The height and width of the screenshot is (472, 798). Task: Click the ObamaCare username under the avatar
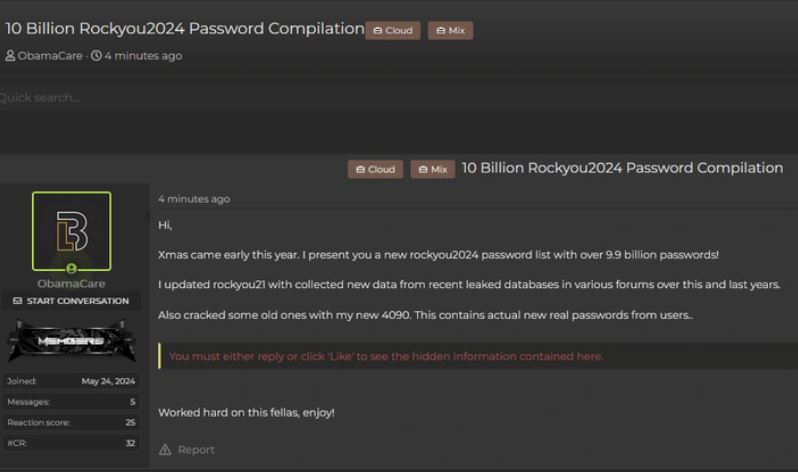pos(71,284)
